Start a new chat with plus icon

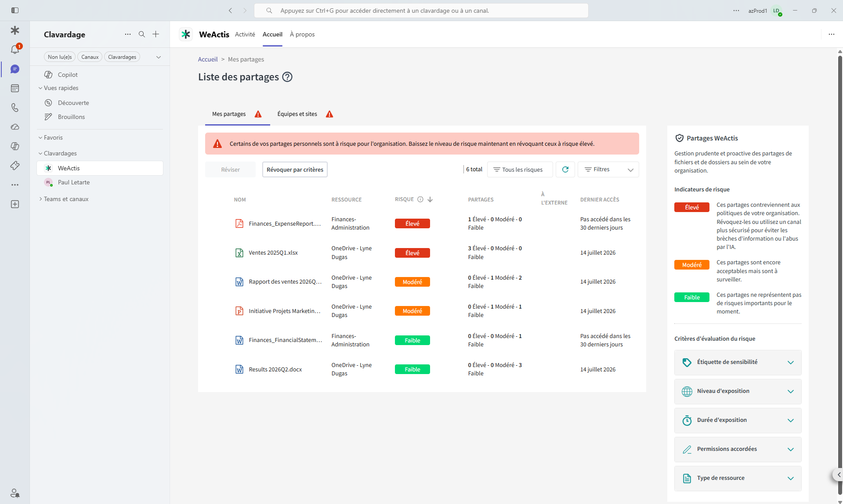tap(156, 34)
